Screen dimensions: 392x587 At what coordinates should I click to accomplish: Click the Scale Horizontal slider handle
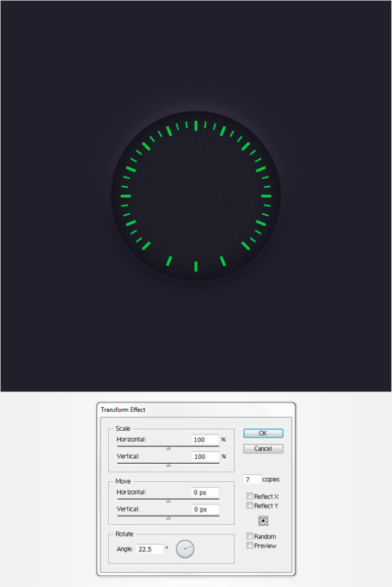(x=169, y=448)
